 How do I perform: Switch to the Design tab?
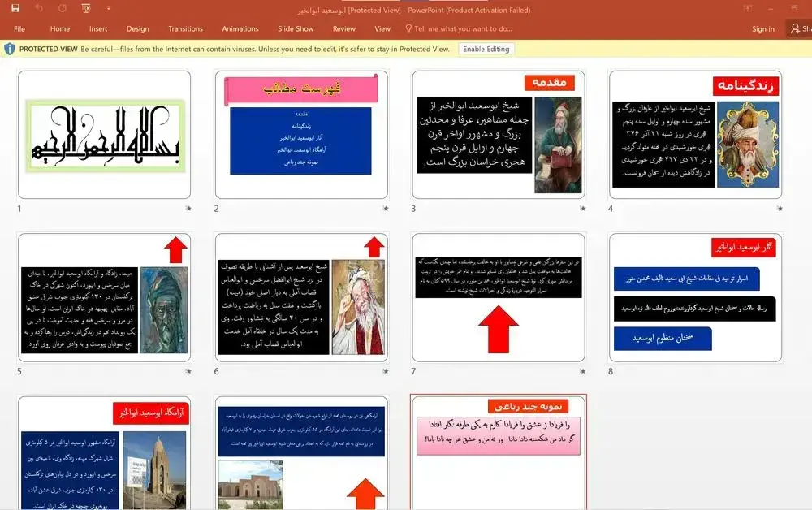coord(137,28)
